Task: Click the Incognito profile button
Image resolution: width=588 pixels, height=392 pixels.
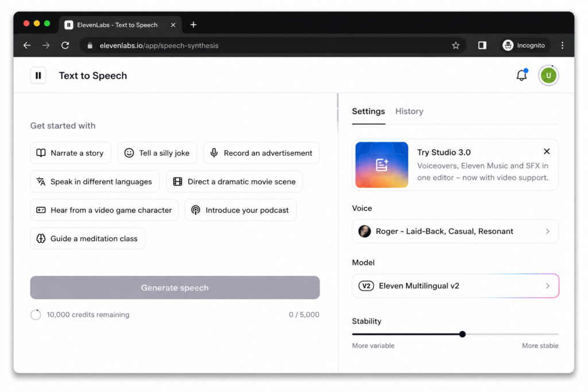Action: click(x=524, y=45)
